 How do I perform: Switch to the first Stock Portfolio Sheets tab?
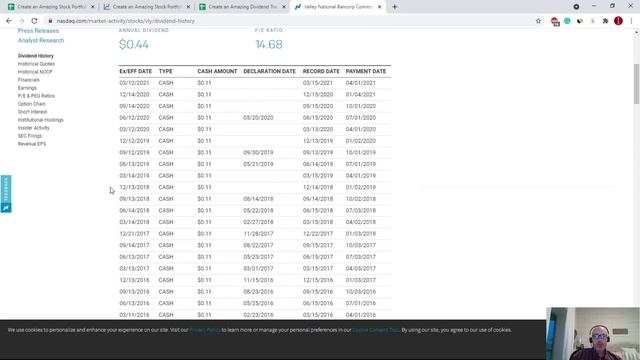tap(51, 7)
